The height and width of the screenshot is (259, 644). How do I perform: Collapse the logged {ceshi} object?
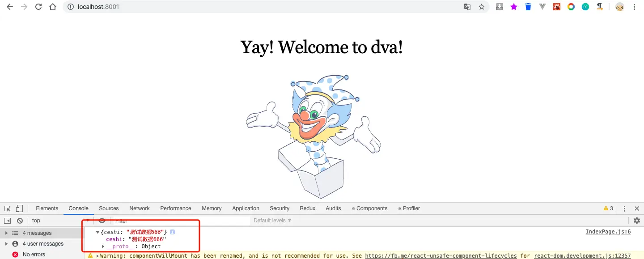97,232
